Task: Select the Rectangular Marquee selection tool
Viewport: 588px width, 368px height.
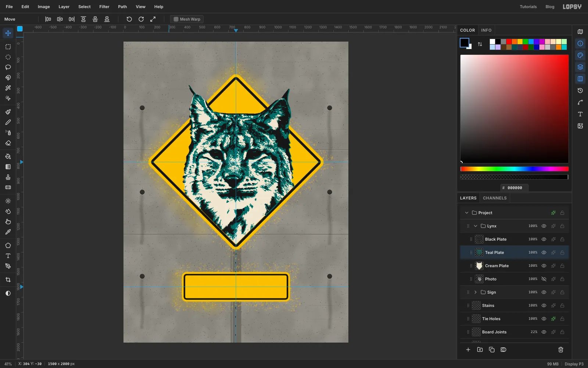Action: point(8,47)
